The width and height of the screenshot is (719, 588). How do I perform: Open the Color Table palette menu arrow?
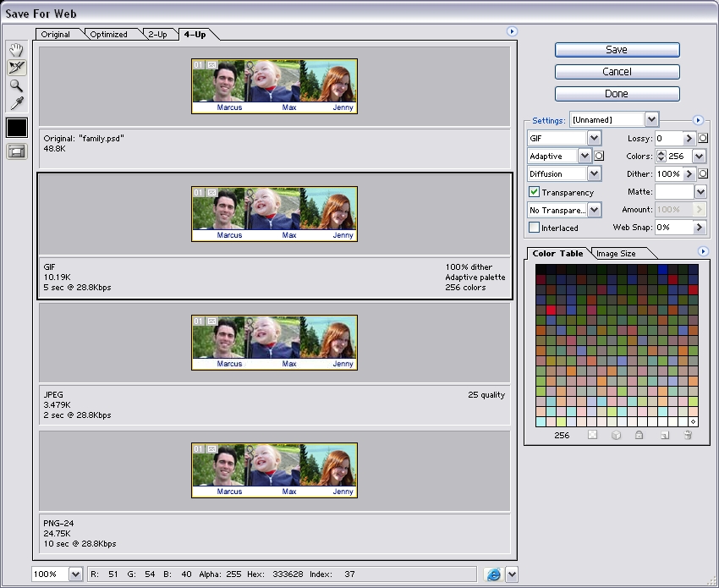[x=702, y=251]
